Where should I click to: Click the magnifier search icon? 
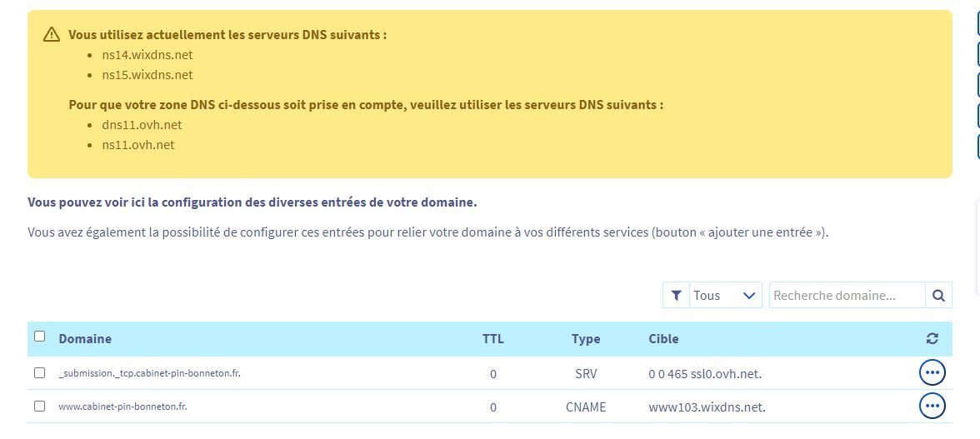pyautogui.click(x=938, y=296)
